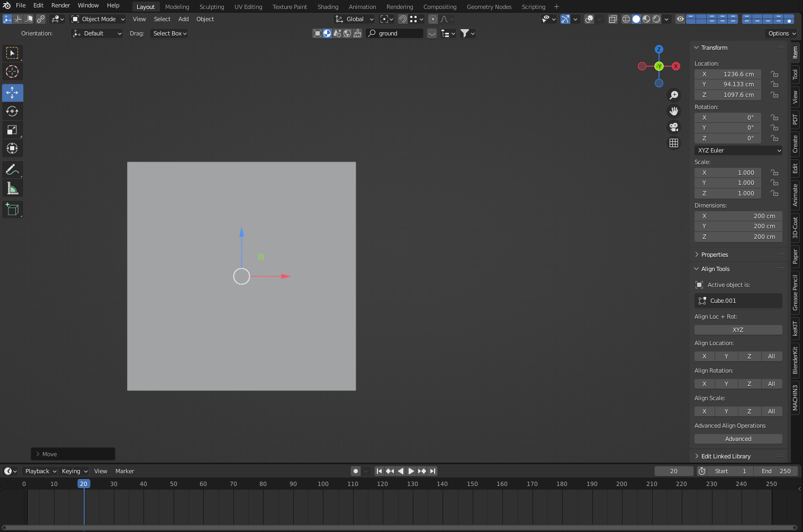
Task: Click the viewport zoom magnifier icon
Action: [674, 95]
